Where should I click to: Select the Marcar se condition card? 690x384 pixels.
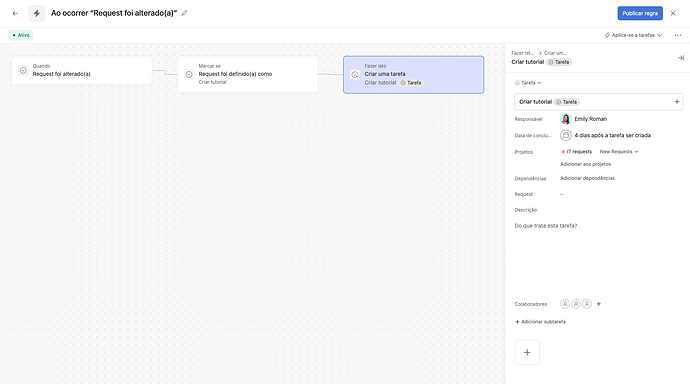(248, 74)
